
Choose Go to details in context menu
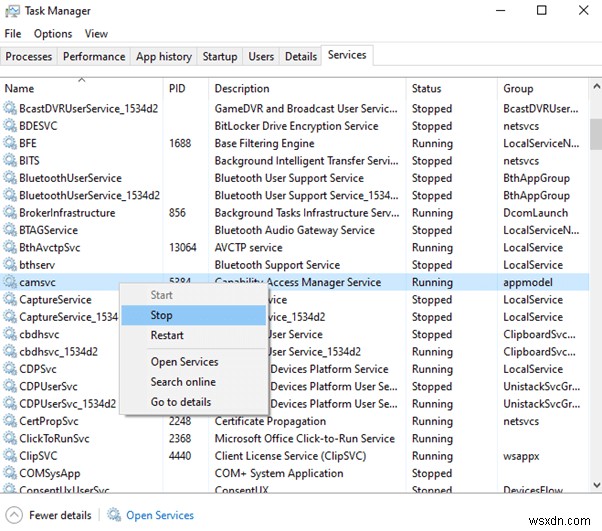pos(194,402)
